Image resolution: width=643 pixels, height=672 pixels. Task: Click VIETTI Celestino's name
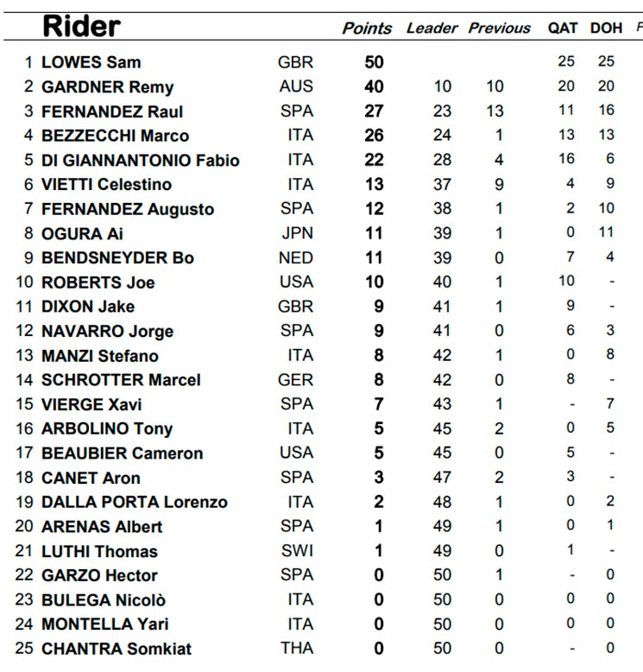point(107,185)
